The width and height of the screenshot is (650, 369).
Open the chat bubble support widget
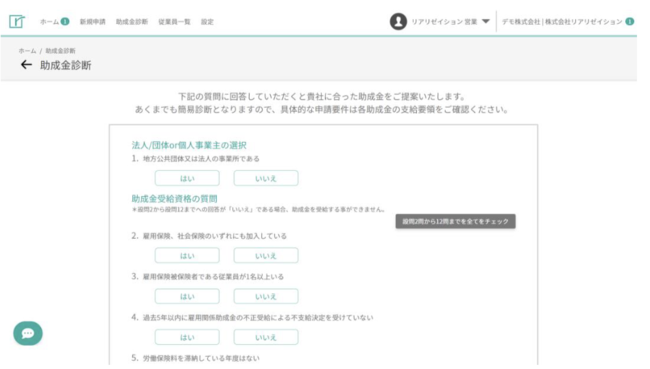click(x=28, y=333)
